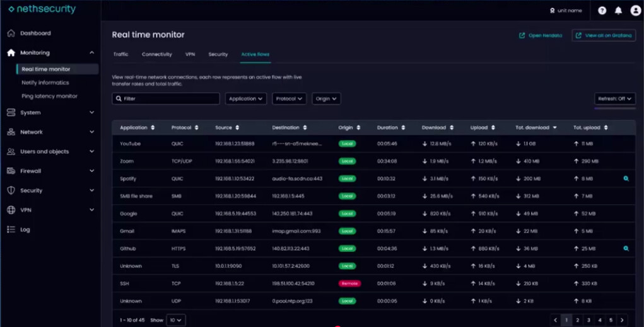
Task: Switch to the Security tab
Action: [218, 55]
